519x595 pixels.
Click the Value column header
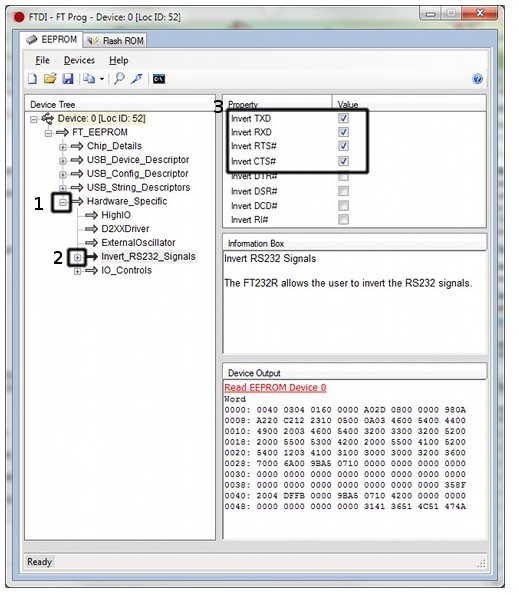409,104
